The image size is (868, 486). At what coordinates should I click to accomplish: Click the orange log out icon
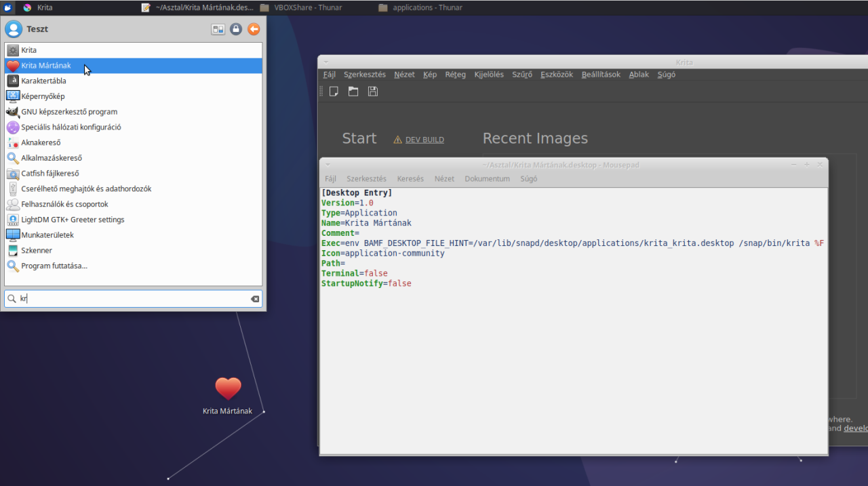[254, 29]
